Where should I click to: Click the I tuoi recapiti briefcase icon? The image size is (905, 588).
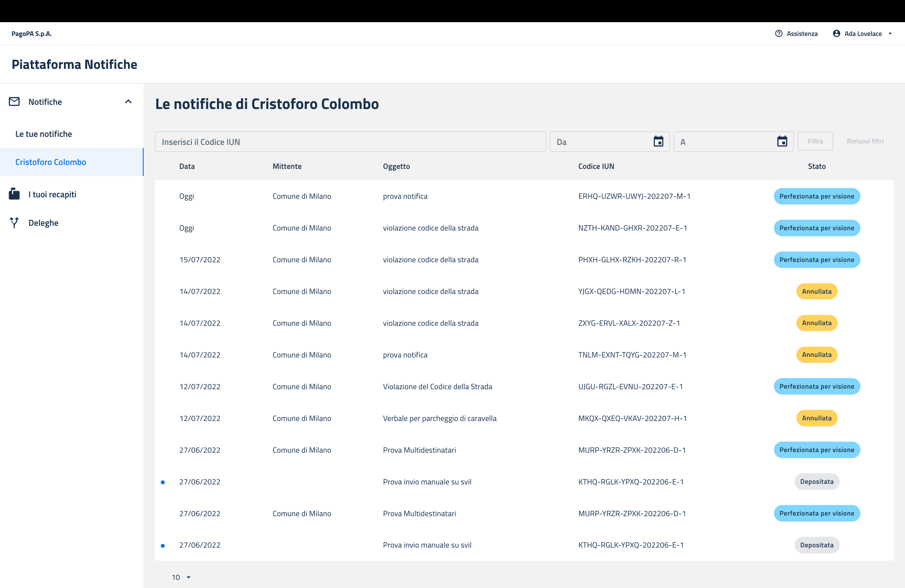coord(15,194)
